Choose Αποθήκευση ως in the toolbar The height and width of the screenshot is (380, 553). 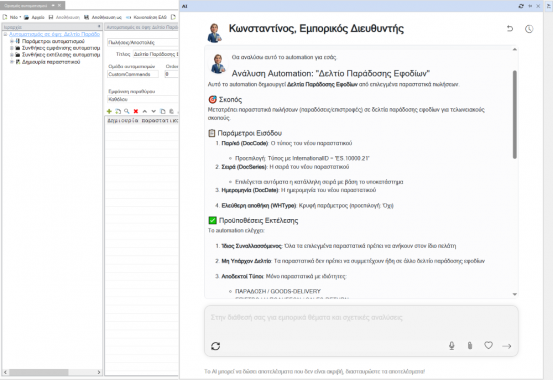pyautogui.click(x=103, y=17)
